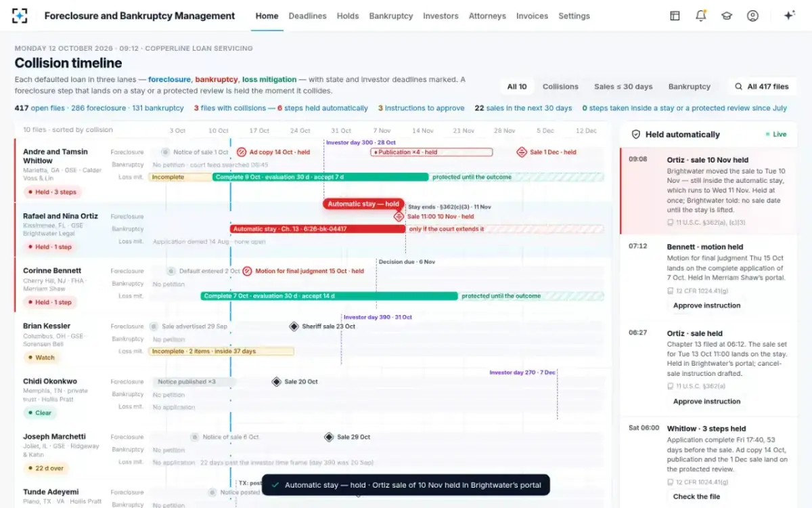Click the app logo icon
This screenshot has height=508, width=812.
tap(20, 16)
